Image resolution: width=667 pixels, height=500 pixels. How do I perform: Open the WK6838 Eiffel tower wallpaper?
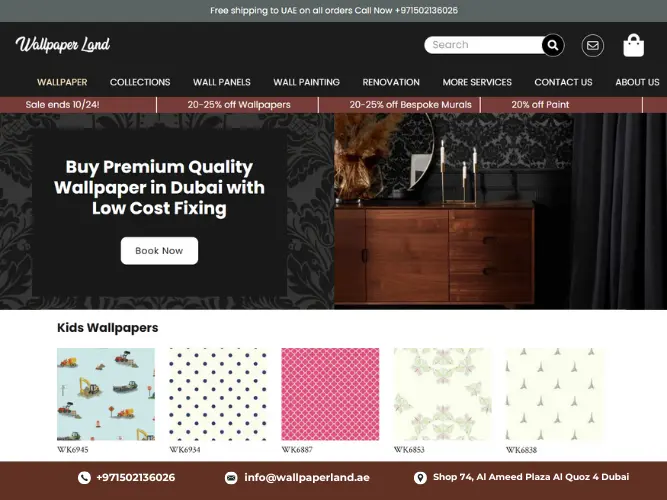point(555,394)
